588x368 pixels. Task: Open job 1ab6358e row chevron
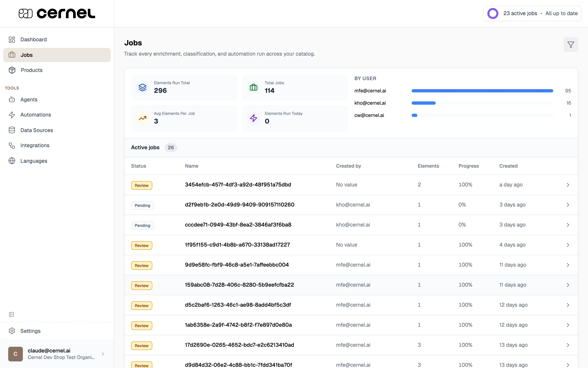[568, 325]
